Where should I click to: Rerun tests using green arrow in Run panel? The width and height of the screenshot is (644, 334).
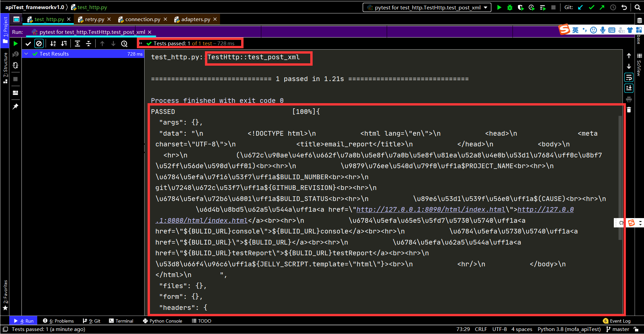pos(15,44)
